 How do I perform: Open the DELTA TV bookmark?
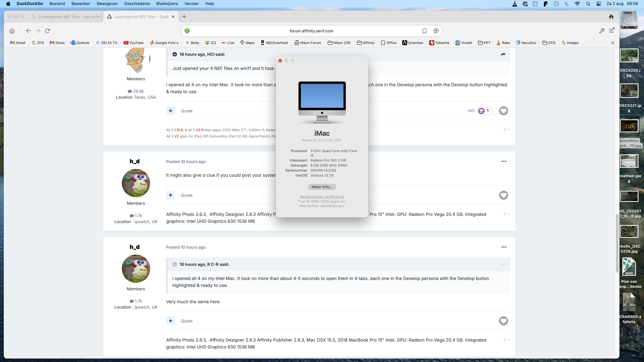(x=106, y=43)
